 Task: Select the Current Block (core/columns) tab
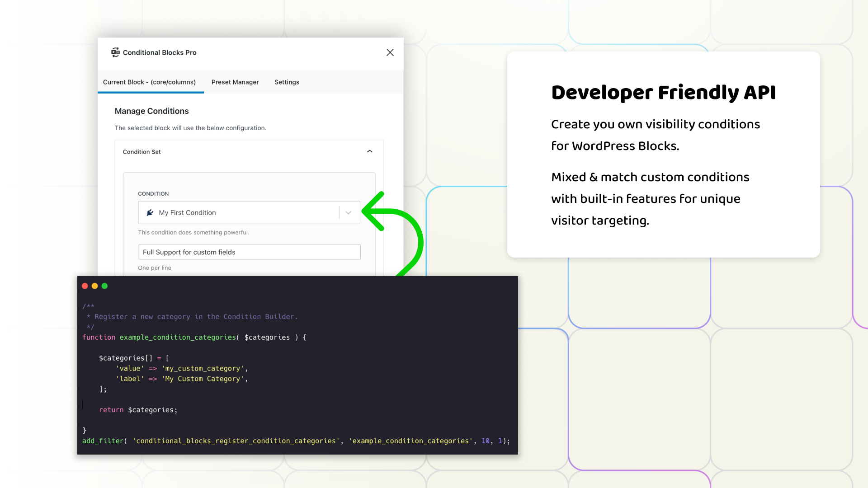(x=150, y=82)
